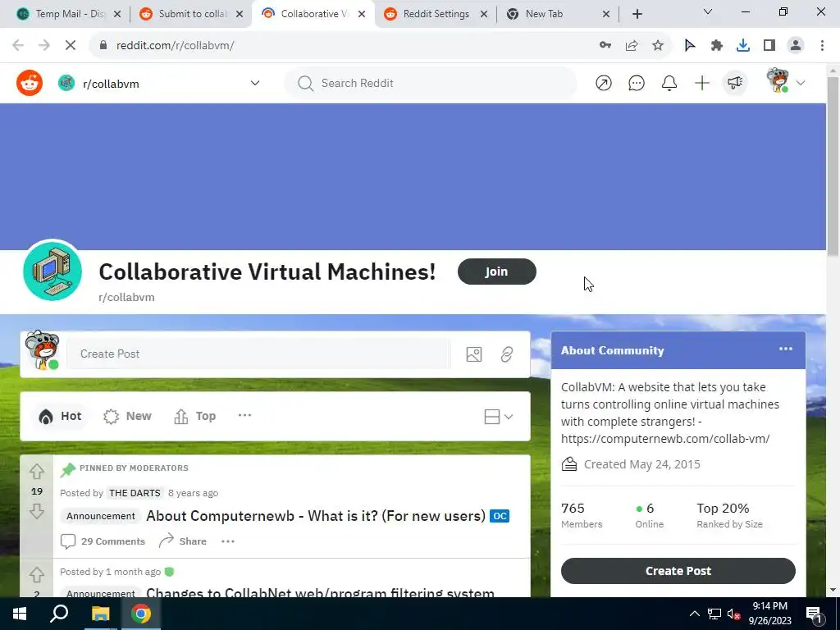Open the network tray icon
Image resolution: width=840 pixels, height=630 pixels.
[x=714, y=614]
